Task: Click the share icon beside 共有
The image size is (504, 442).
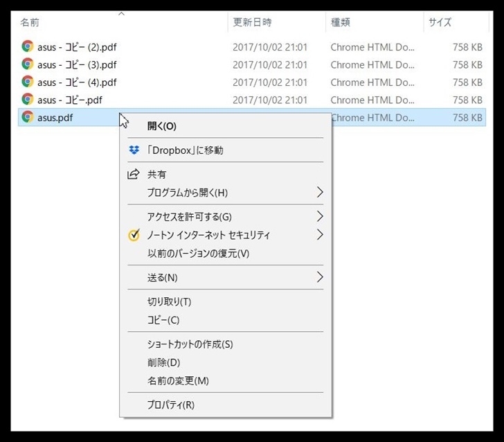Action: pos(134,174)
